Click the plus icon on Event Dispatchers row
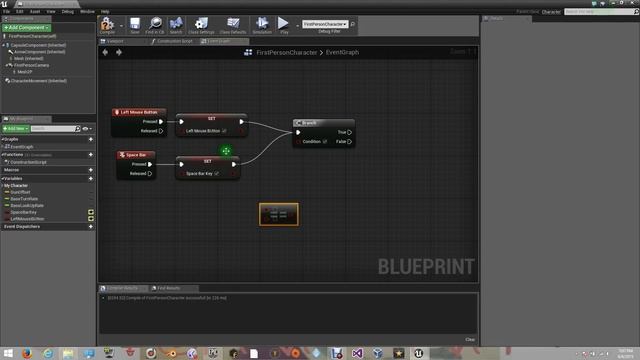This screenshot has height=360, width=640. (x=91, y=227)
